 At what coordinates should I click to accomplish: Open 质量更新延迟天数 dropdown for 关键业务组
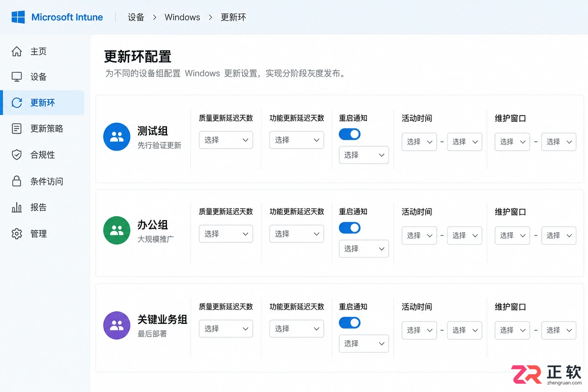click(x=226, y=329)
